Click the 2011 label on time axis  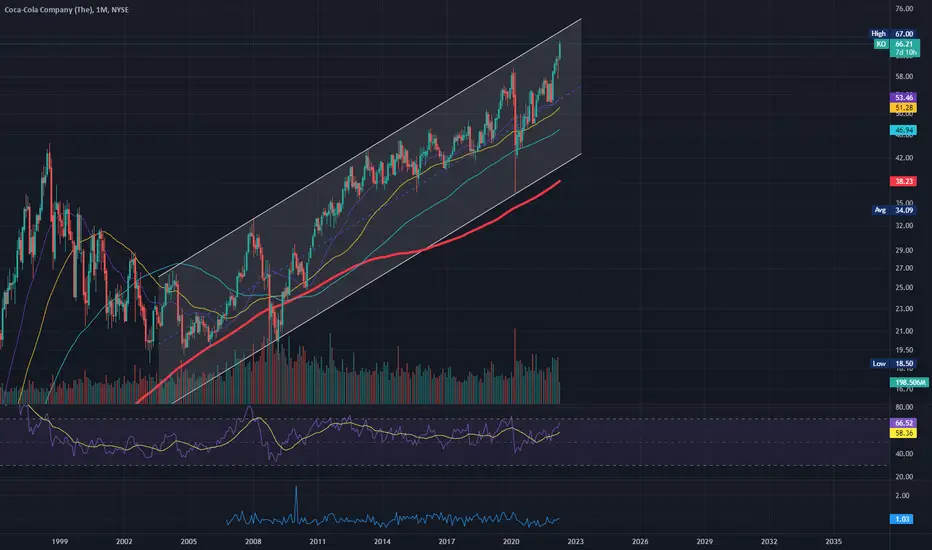(317, 542)
